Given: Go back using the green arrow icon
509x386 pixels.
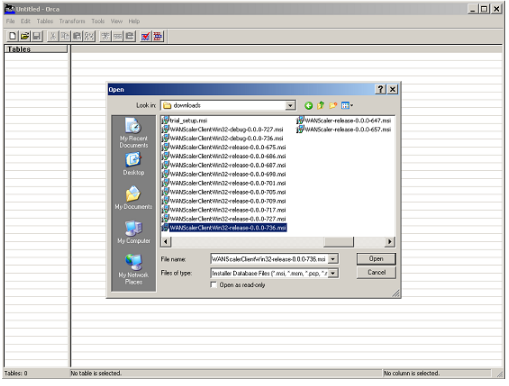Looking at the screenshot, I should pos(309,106).
